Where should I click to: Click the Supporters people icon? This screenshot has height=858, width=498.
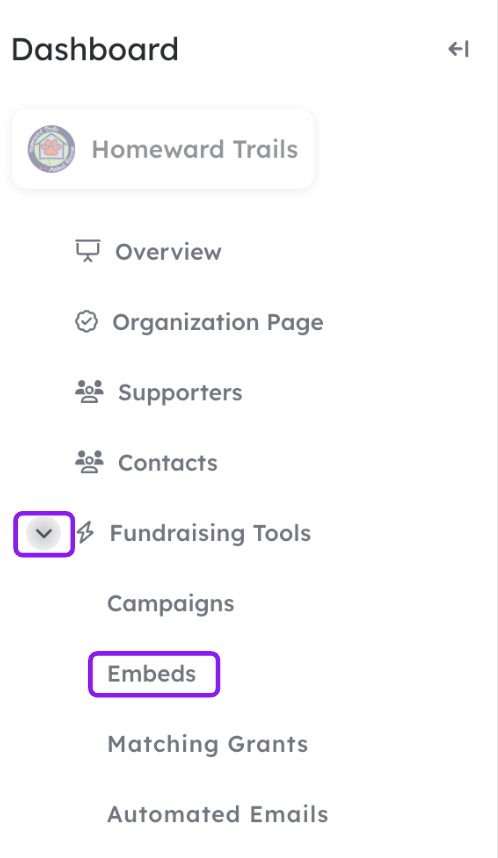click(89, 392)
